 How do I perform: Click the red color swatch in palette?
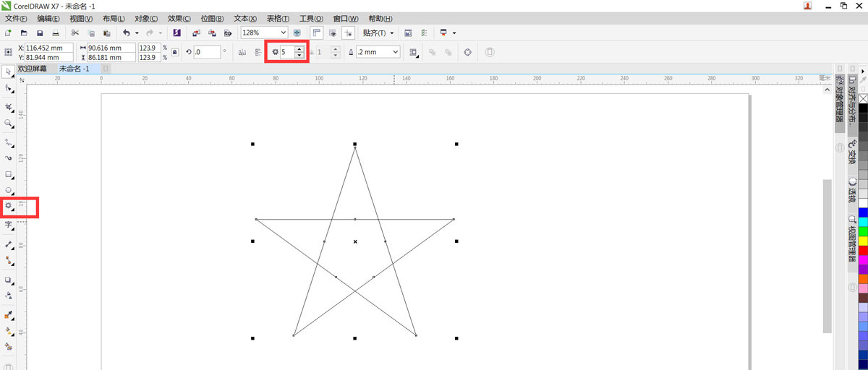coord(863,250)
